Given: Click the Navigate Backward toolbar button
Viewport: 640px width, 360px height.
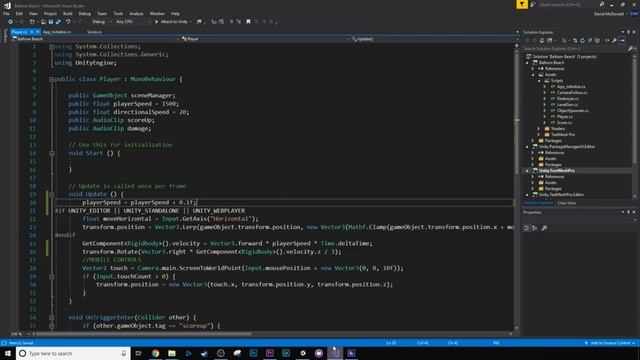Looking at the screenshot, I should [x=10, y=22].
